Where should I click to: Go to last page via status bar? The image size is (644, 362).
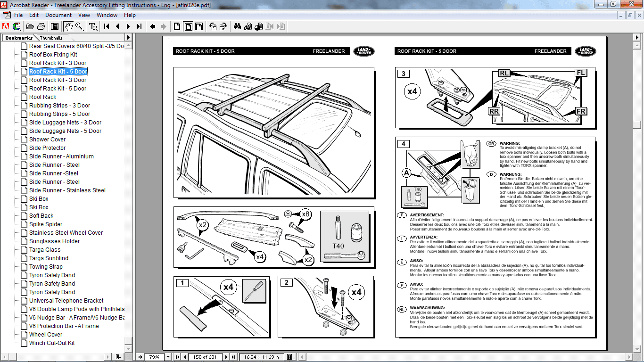[x=233, y=357]
